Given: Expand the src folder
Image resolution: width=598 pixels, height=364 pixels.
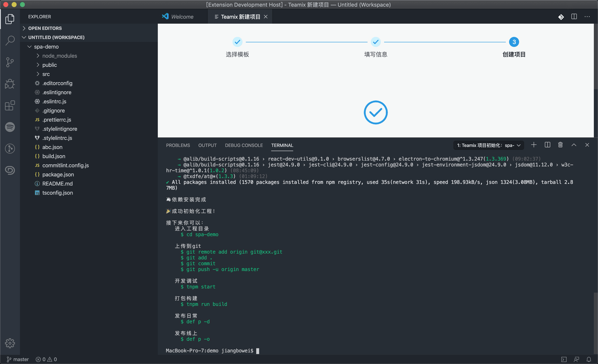Looking at the screenshot, I should (89, 74).
